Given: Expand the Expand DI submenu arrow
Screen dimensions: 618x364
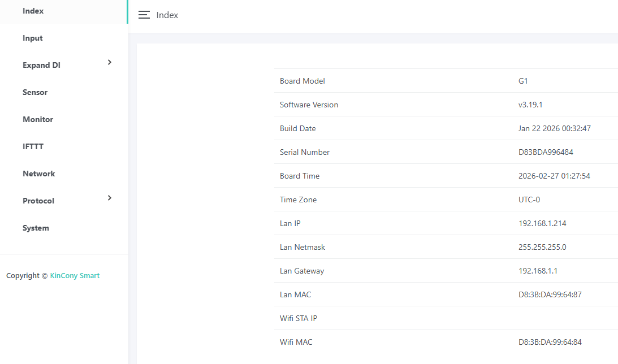Looking at the screenshot, I should pyautogui.click(x=110, y=62).
